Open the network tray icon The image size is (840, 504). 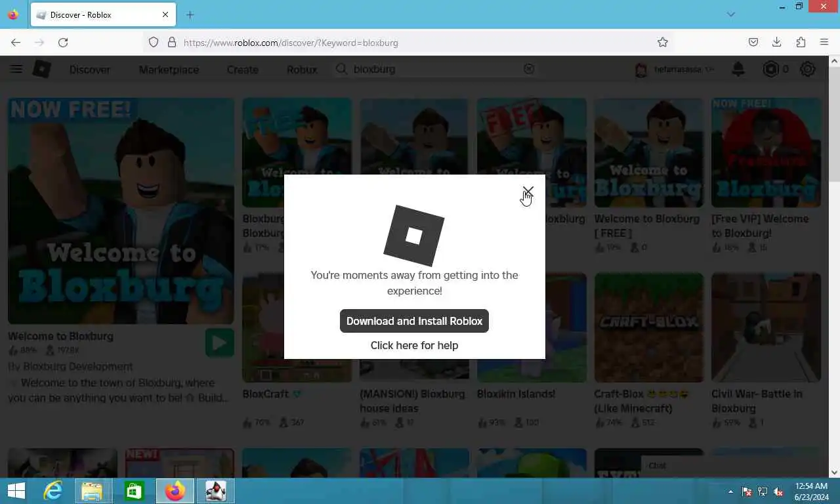pyautogui.click(x=763, y=492)
